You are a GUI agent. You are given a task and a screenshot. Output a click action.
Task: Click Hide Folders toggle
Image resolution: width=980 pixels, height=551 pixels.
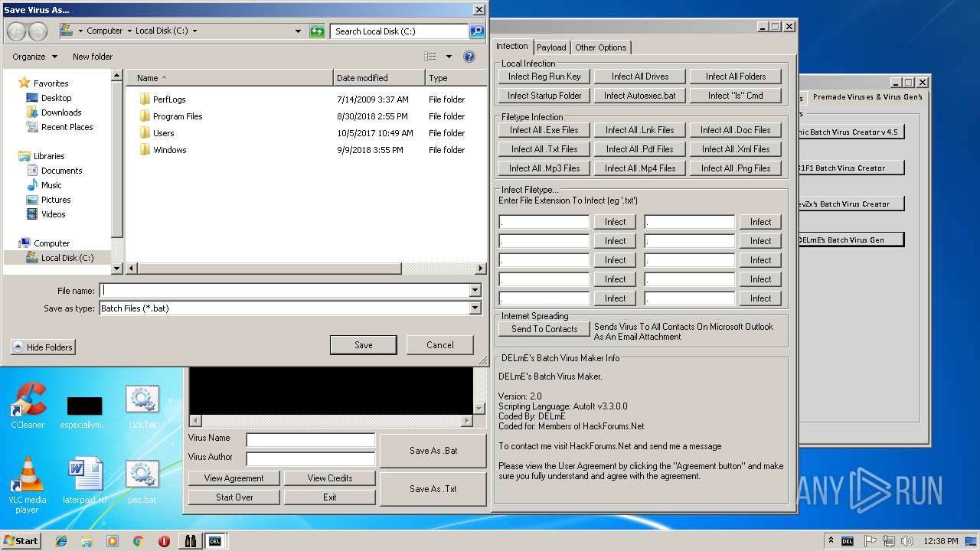point(43,347)
